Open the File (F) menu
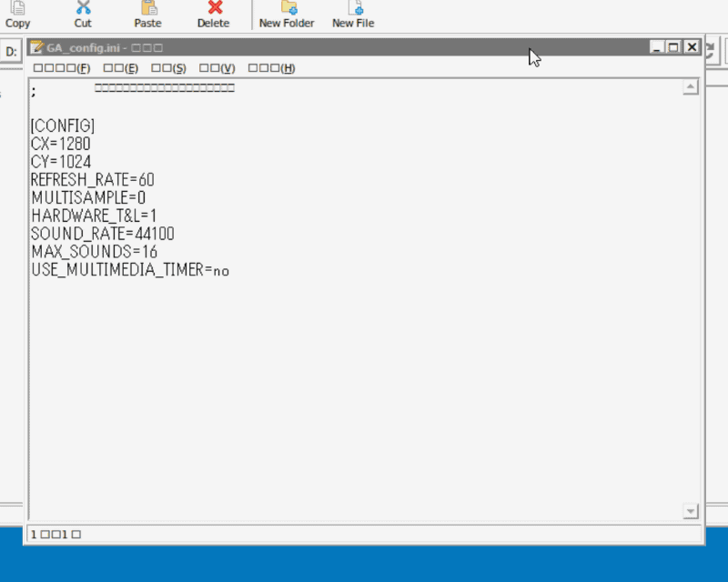The width and height of the screenshot is (728, 582). [x=59, y=67]
